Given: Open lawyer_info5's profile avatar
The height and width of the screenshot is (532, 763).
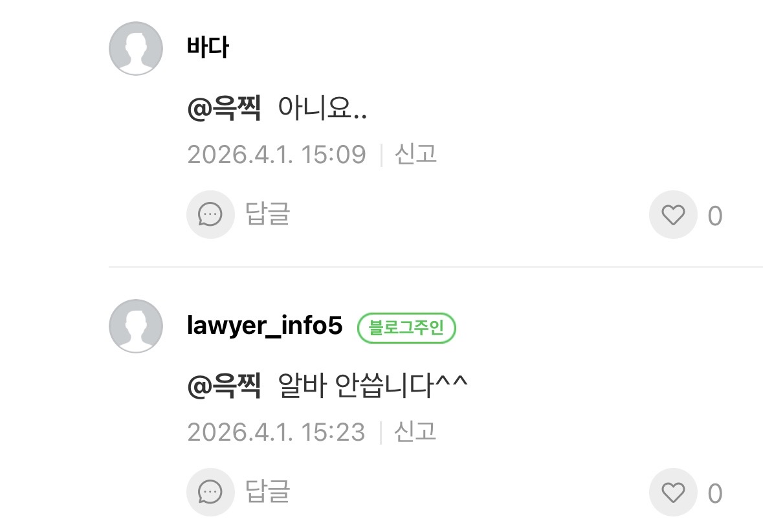Looking at the screenshot, I should [136, 326].
